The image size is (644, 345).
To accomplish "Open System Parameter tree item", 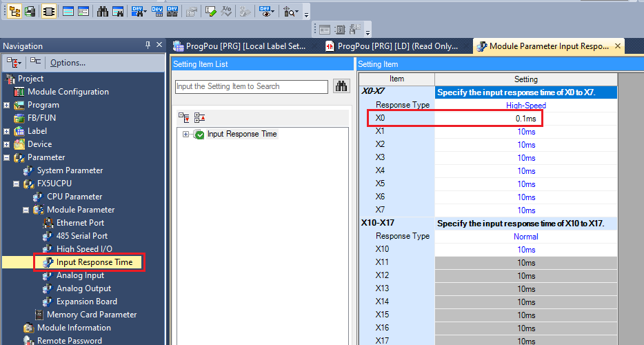I will pyautogui.click(x=70, y=170).
